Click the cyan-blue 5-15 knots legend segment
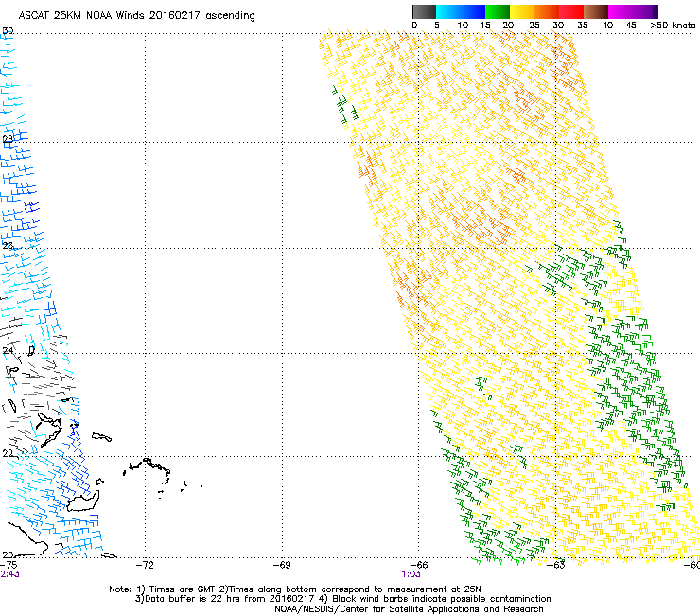Image resolution: width=700 pixels, height=615 pixels. [461, 11]
